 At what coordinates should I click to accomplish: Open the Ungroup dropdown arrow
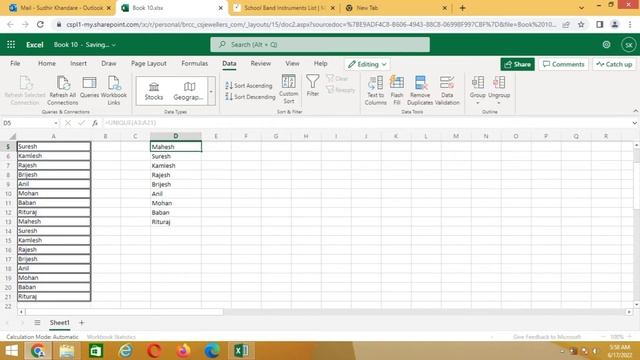coord(499,103)
